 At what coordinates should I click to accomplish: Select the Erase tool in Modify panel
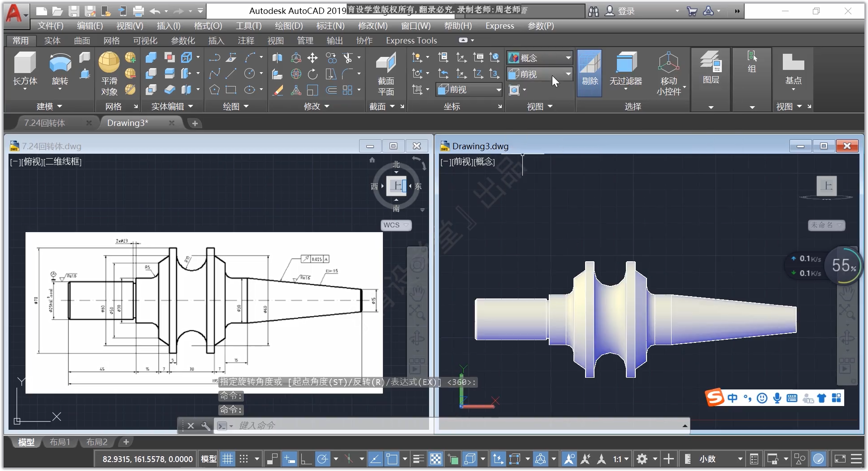click(278, 90)
